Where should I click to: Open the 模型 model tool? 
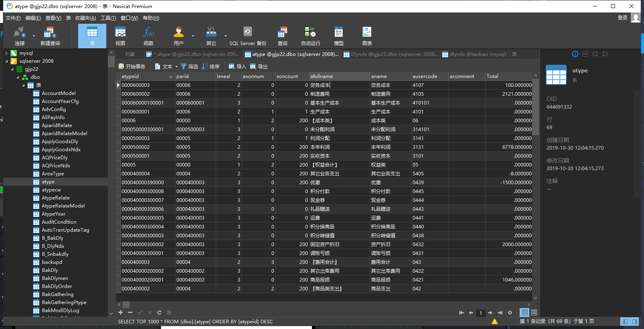click(x=339, y=36)
